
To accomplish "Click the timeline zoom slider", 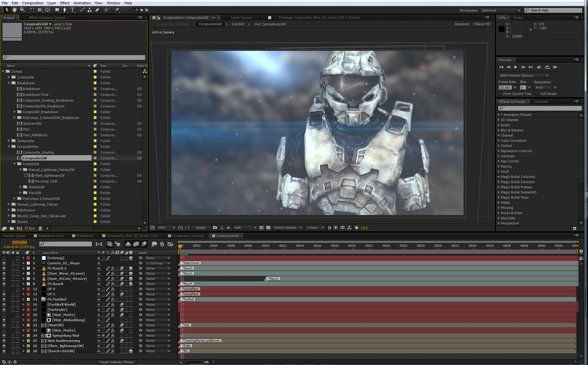I will coord(194,362).
